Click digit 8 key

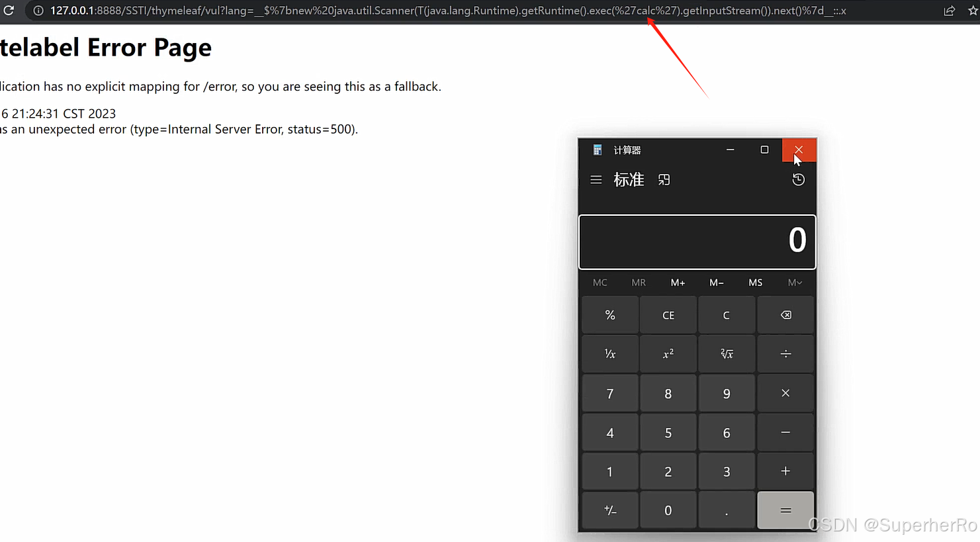click(668, 393)
